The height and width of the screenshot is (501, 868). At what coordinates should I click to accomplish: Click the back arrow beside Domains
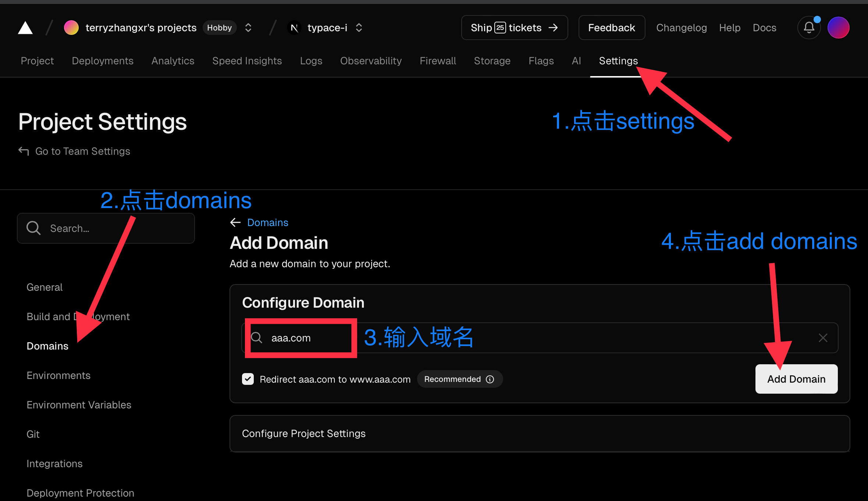(x=235, y=222)
